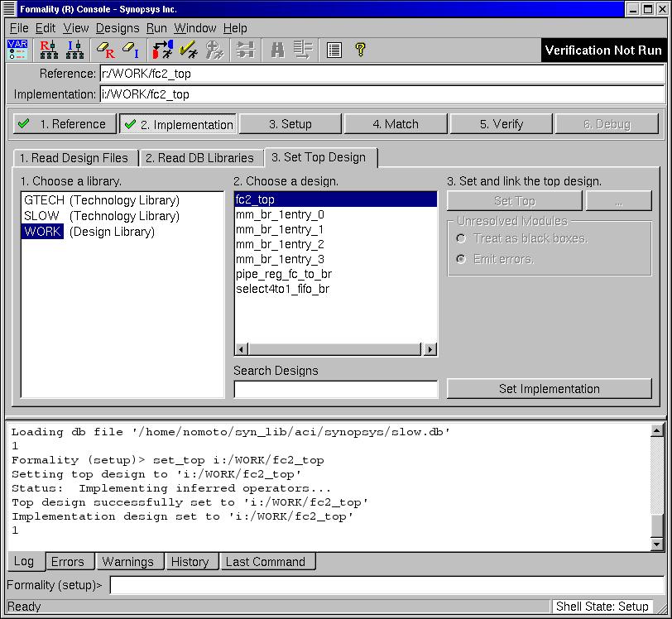This screenshot has height=619, width=672.
Task: Click the implementation design hierarchy icon (I)
Action: pyautogui.click(x=74, y=50)
